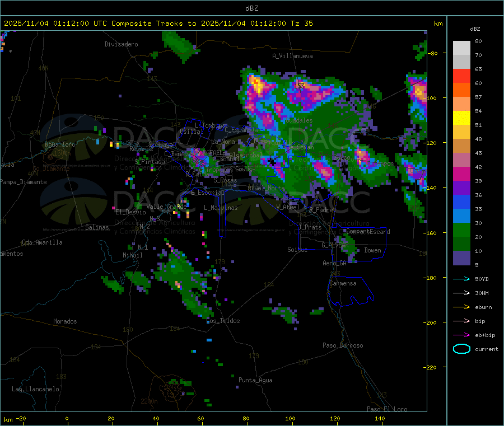Click the cyan 50YD arrow in legend

click(x=461, y=279)
